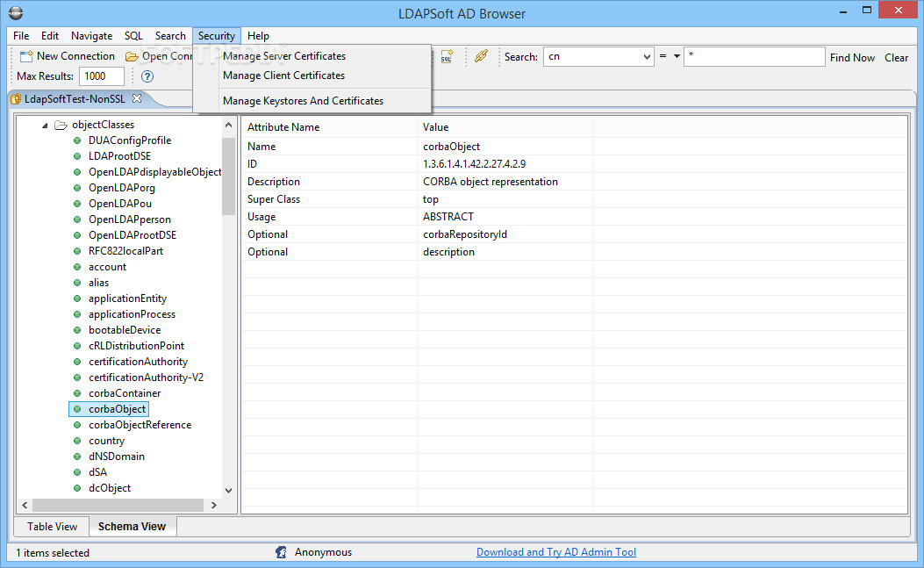Choose Manage Keystores And Certificates
924x568 pixels.
(x=303, y=101)
